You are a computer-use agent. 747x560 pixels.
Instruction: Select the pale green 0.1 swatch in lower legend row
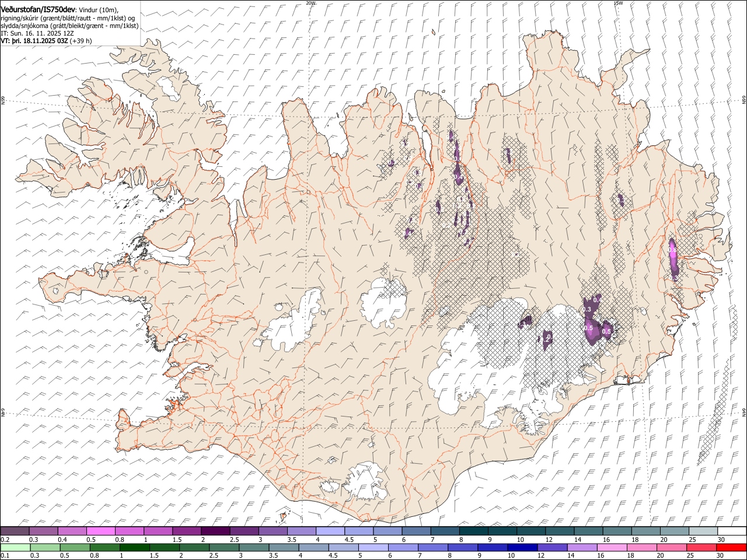[x=15, y=548]
